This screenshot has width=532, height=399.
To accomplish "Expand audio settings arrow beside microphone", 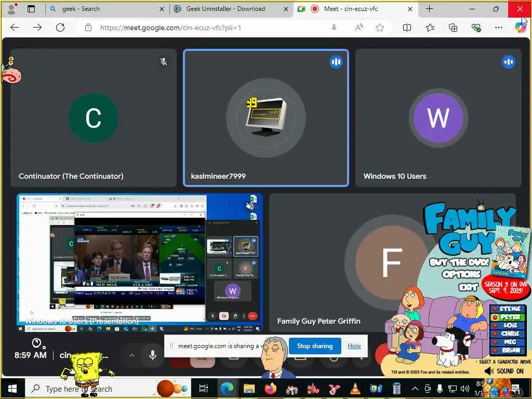I will 131,355.
